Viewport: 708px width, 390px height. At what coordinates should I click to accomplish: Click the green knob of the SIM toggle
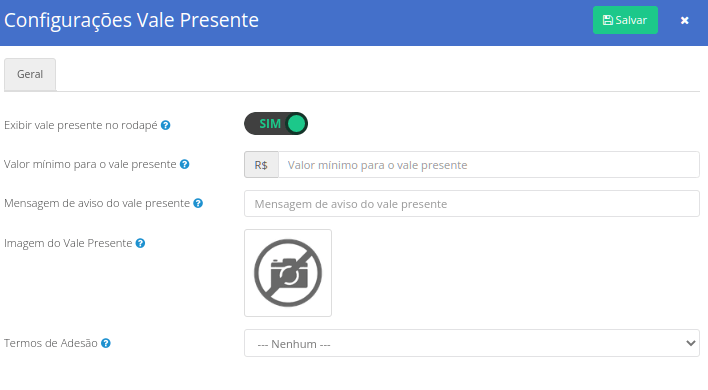point(296,124)
